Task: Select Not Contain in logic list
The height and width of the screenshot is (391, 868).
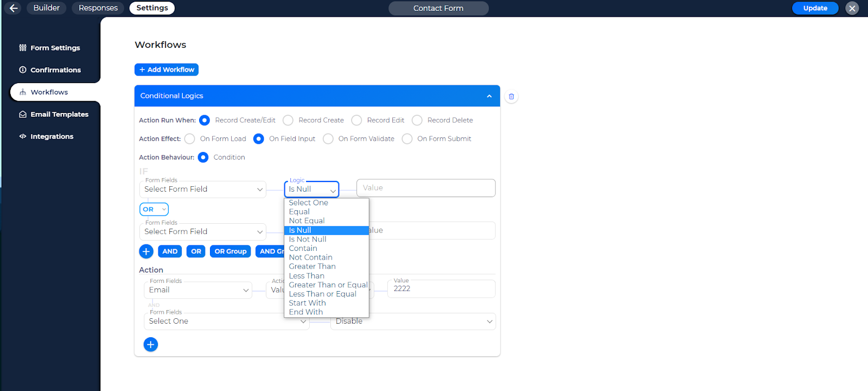Action: click(310, 257)
